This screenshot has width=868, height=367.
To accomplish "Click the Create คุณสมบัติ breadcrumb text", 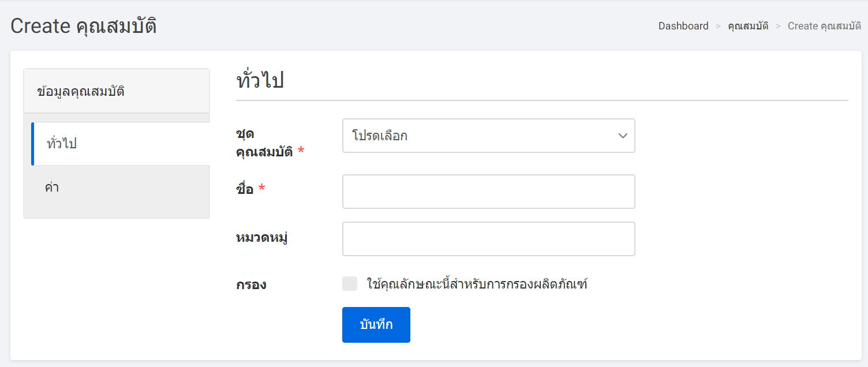I will click(824, 26).
